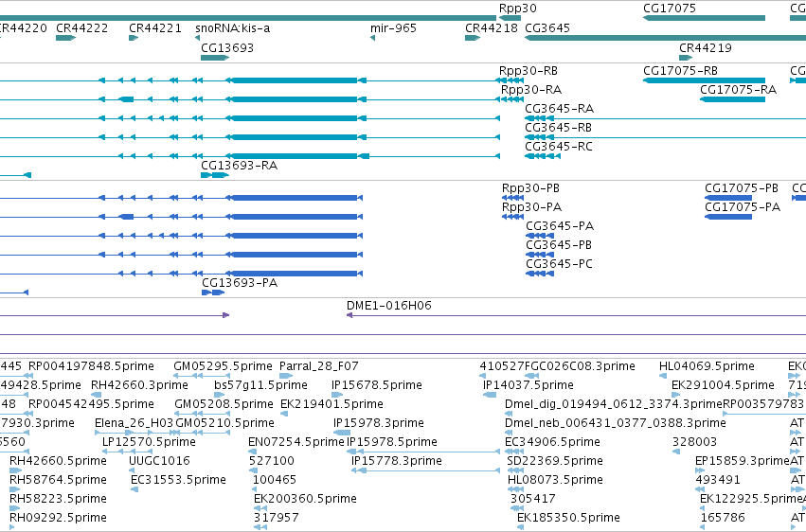Click the RP004197848.5prime EST label

pos(91,366)
